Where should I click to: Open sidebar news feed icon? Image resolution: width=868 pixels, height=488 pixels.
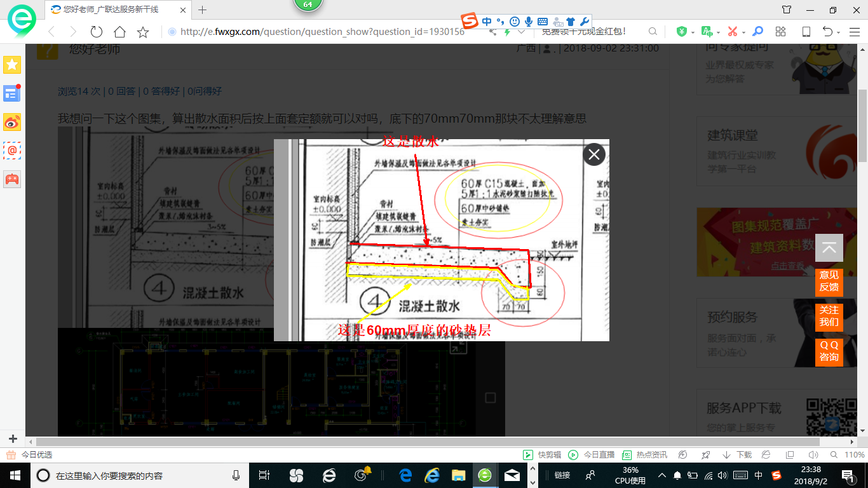(12, 93)
